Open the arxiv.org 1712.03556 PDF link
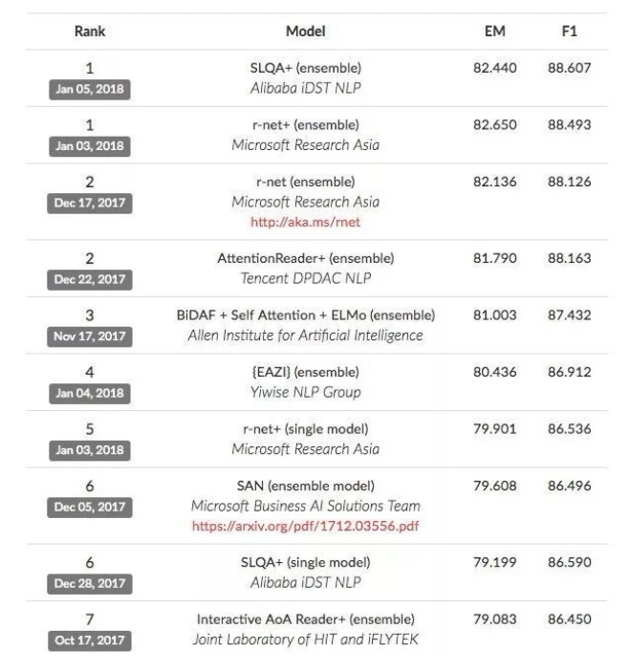Image resolution: width=631 pixels, height=672 pixels. click(x=305, y=526)
